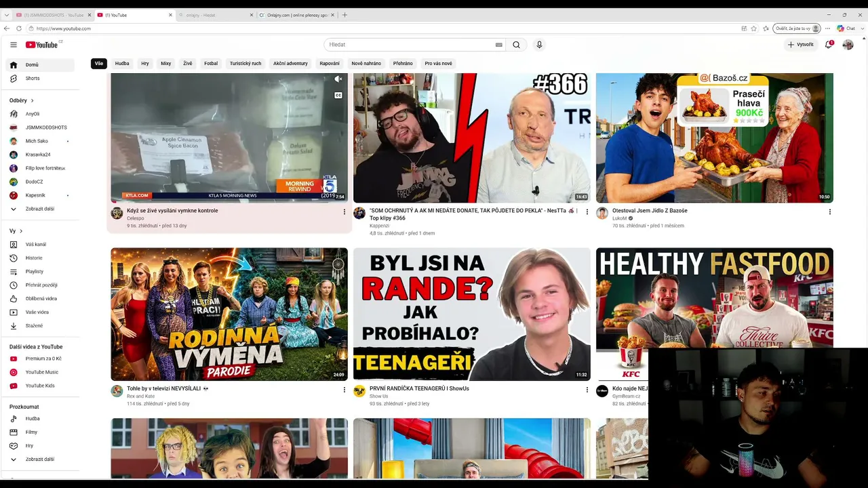Start voice search with the microphone
This screenshot has height=488, width=868.
click(539, 45)
